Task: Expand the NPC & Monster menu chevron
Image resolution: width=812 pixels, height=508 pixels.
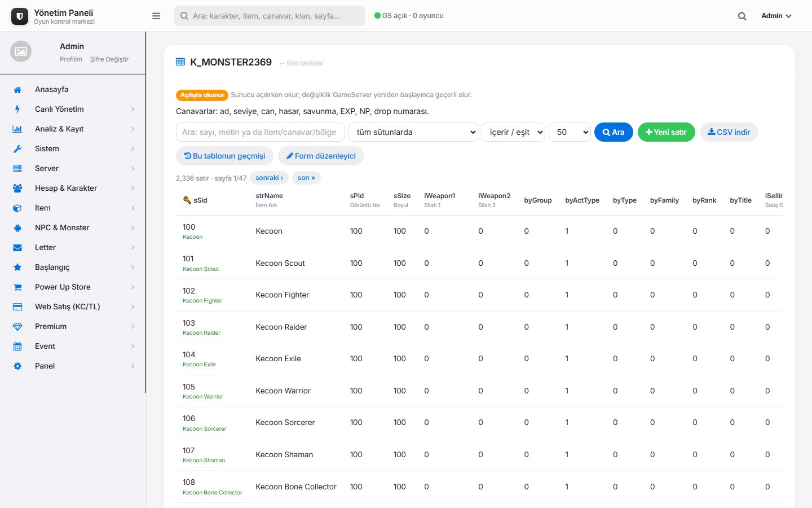Action: pyautogui.click(x=133, y=228)
